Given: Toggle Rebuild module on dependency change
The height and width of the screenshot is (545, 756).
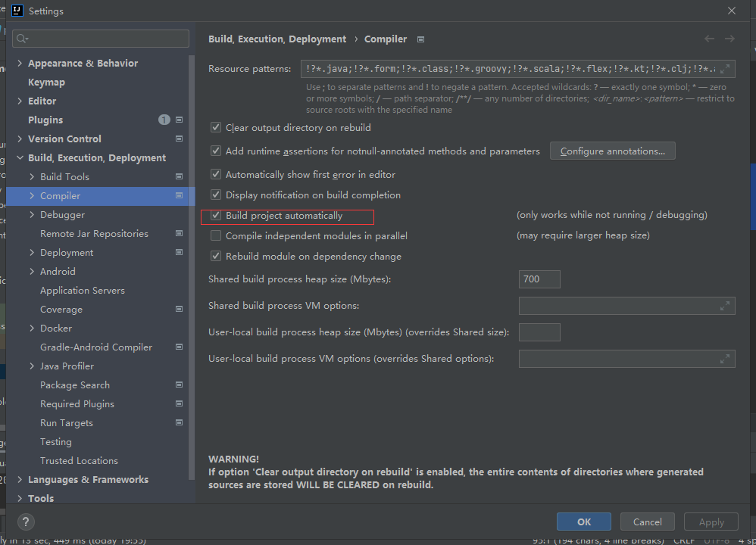Looking at the screenshot, I should [x=216, y=257].
